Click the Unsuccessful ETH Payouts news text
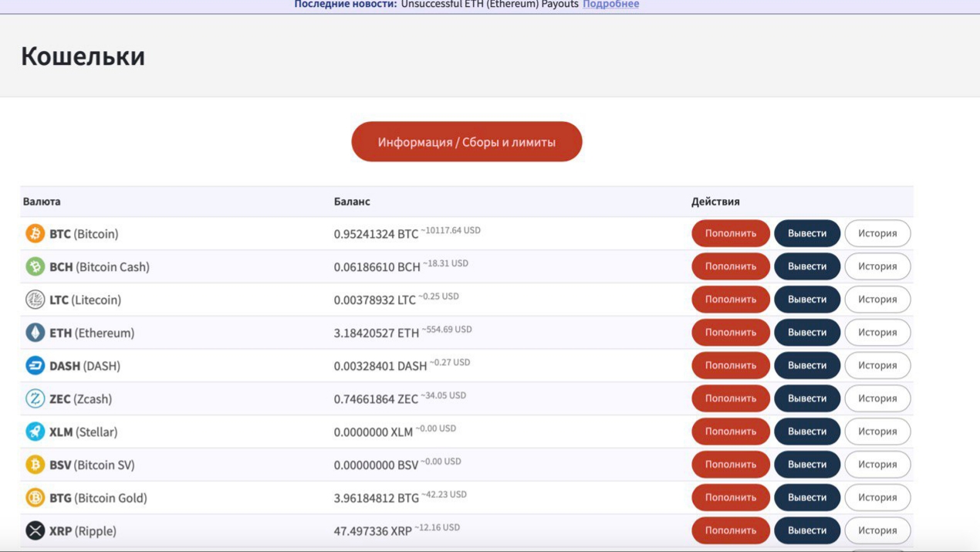This screenshot has width=980, height=552. [x=489, y=5]
